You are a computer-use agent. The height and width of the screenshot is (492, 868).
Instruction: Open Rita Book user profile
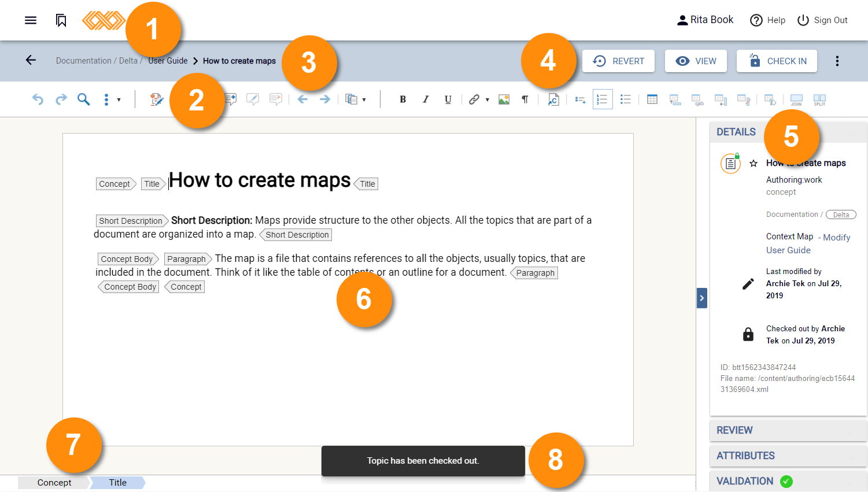(705, 20)
